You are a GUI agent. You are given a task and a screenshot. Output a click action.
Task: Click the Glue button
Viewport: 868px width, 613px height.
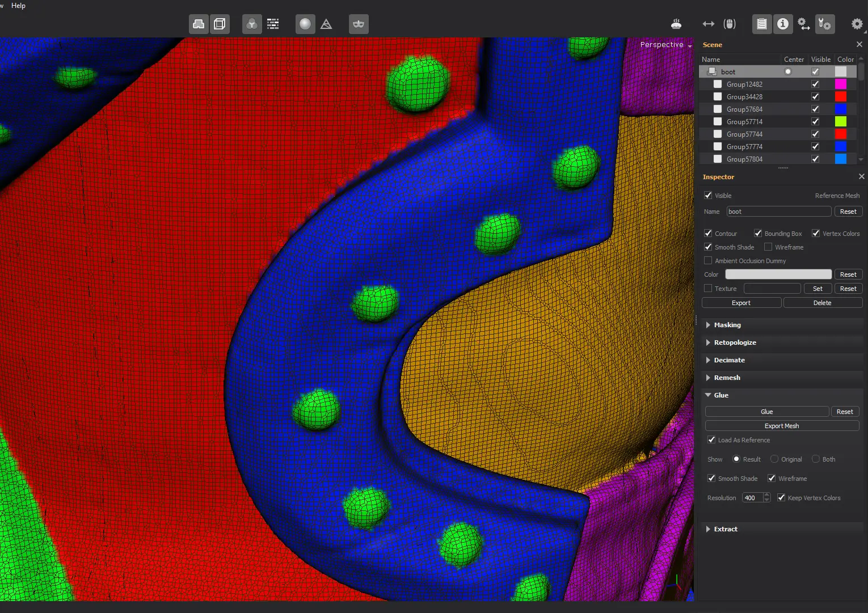[x=767, y=412]
